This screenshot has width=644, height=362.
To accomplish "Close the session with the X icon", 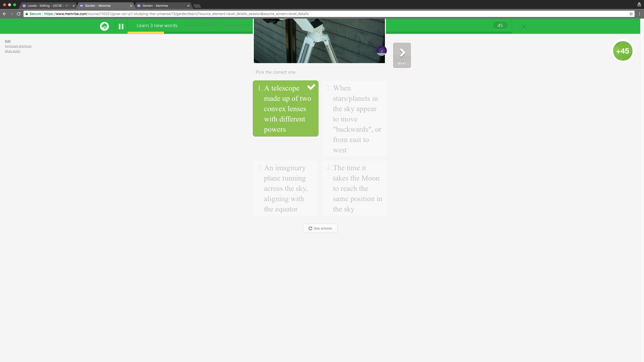I will click(x=524, y=26).
